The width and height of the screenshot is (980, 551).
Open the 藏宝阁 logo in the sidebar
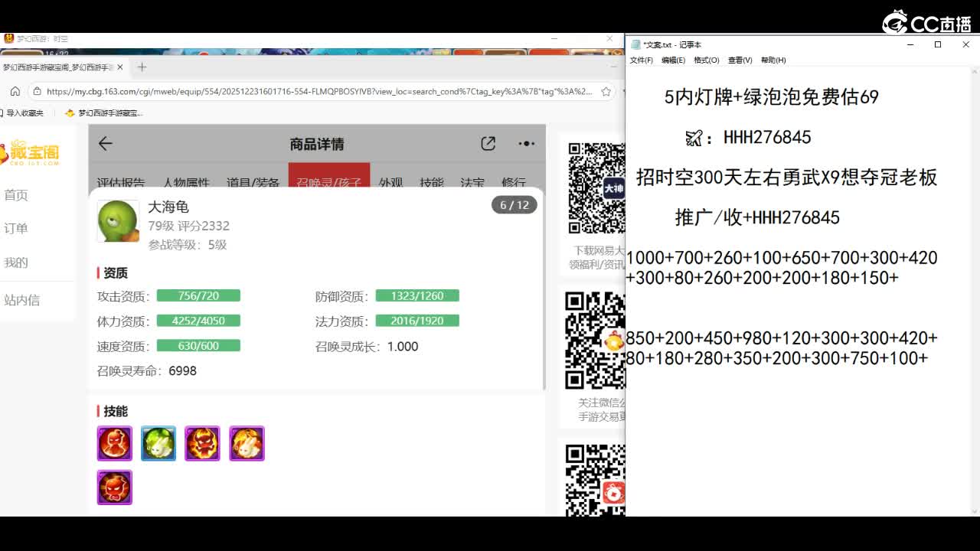[31, 153]
